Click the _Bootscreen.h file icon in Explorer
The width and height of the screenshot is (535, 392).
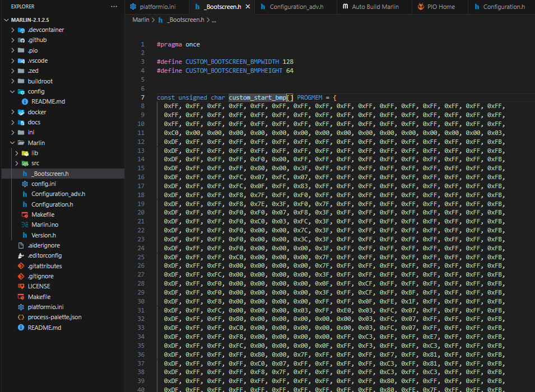point(25,174)
